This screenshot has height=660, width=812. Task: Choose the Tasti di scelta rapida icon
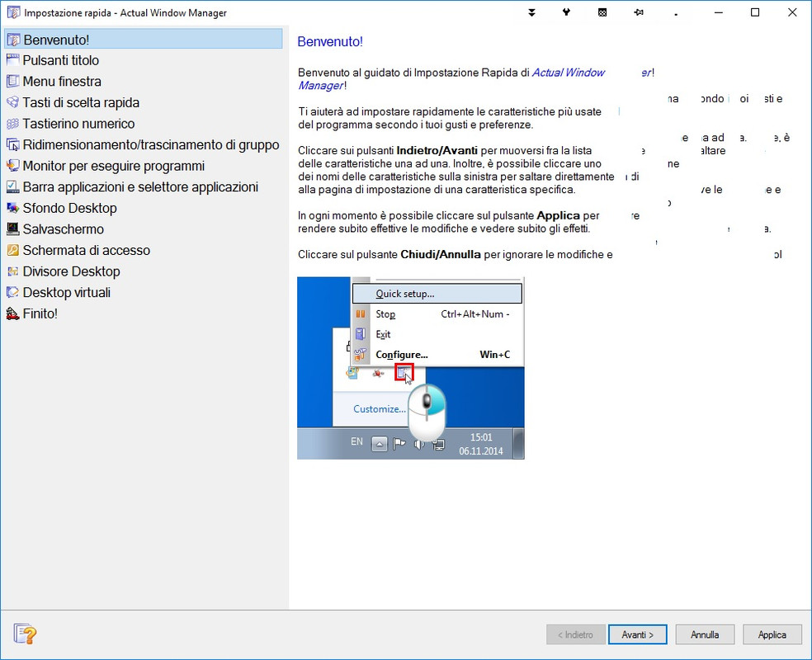pyautogui.click(x=12, y=102)
